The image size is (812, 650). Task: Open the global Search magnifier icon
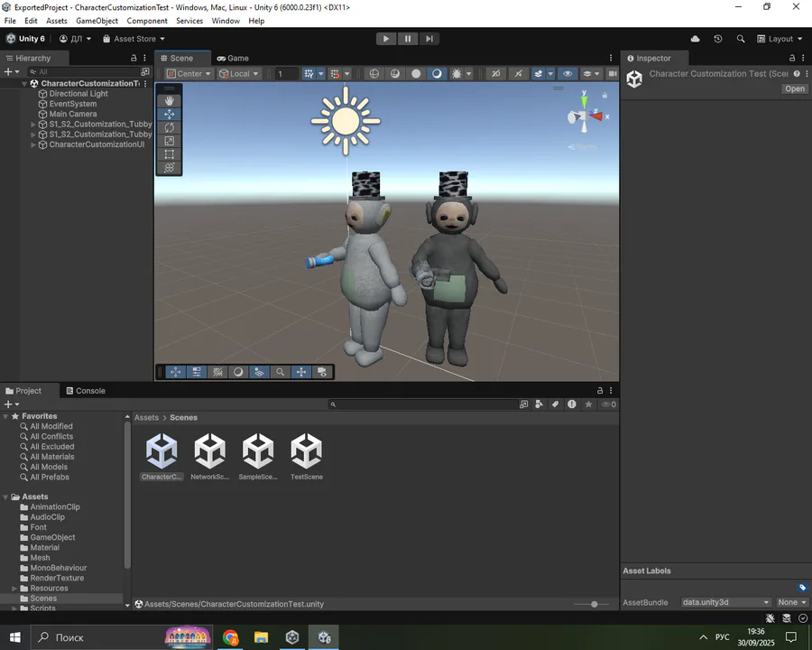pyautogui.click(x=741, y=39)
